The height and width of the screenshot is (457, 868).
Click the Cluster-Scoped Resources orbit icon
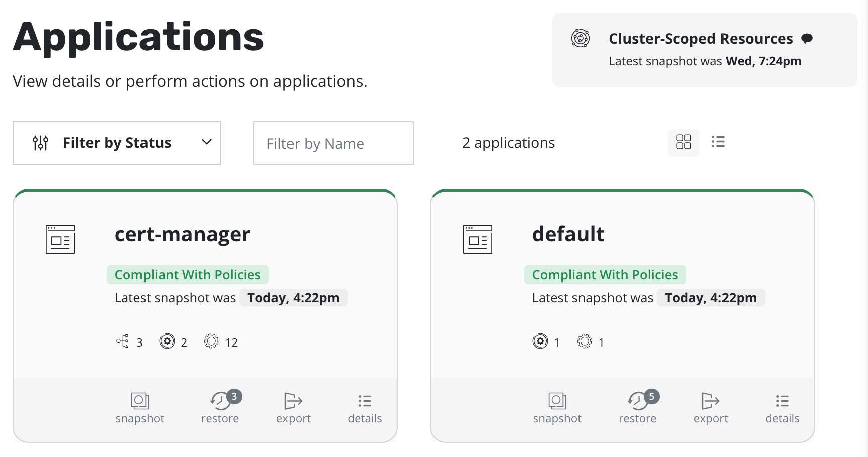click(x=581, y=38)
